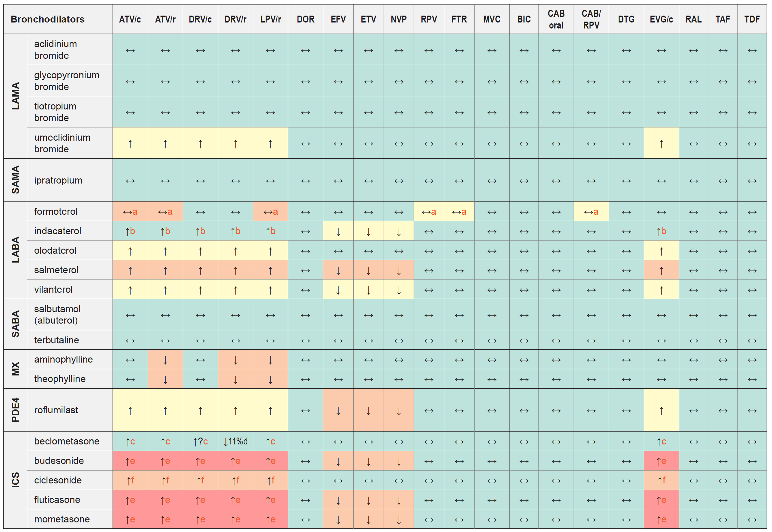This screenshot has width=772, height=532.
Task: Select the CAB/RPV column header
Action: pos(591,19)
